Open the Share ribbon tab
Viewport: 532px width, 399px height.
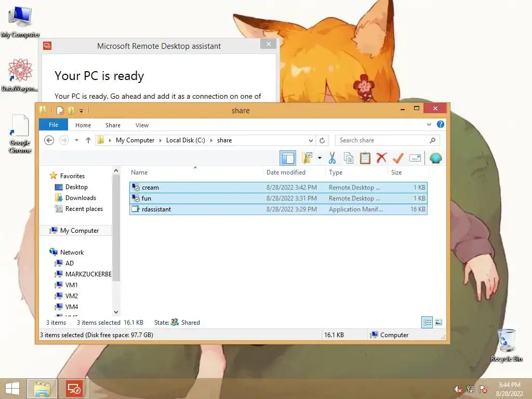pos(113,125)
